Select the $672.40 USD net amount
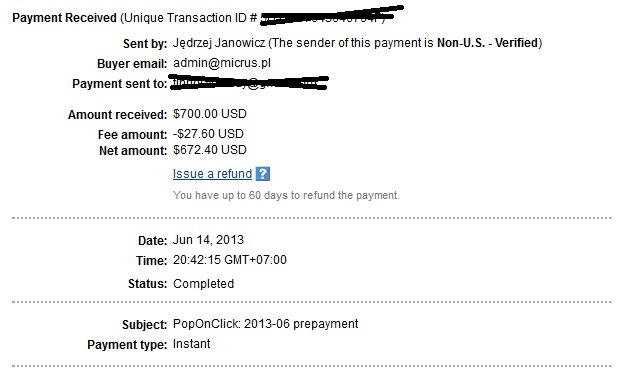622x378 pixels. click(x=210, y=150)
